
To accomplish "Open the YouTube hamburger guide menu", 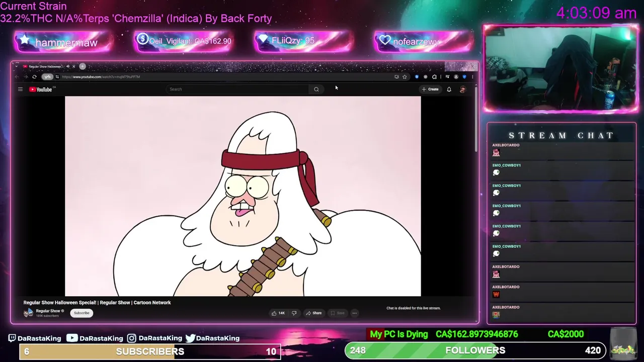I will (20, 89).
